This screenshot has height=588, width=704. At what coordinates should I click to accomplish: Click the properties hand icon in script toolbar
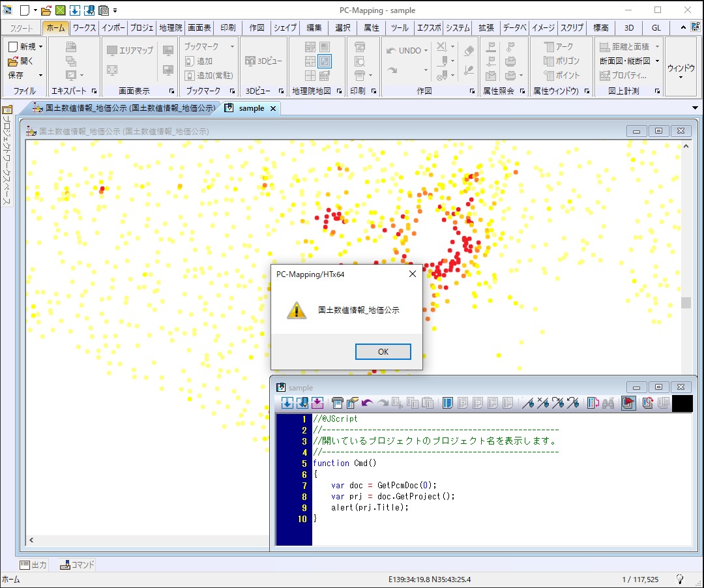click(353, 403)
